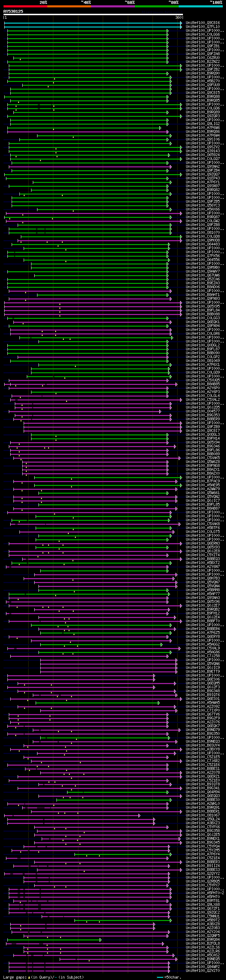This screenshot has height=980, width=226.
Task: Select hit UniRef100_Q2QNF5
Action: click(x=203, y=936)
